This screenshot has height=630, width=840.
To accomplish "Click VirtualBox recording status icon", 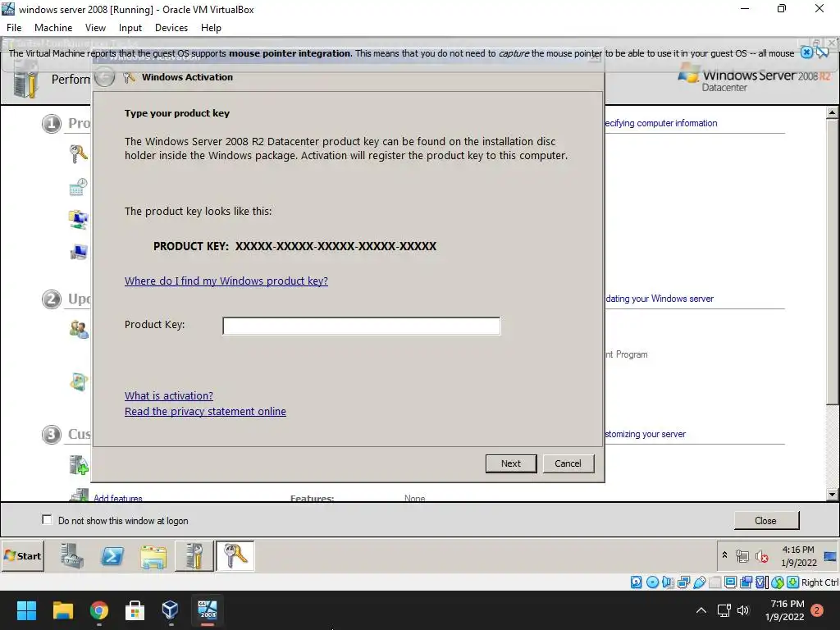I will 746,582.
